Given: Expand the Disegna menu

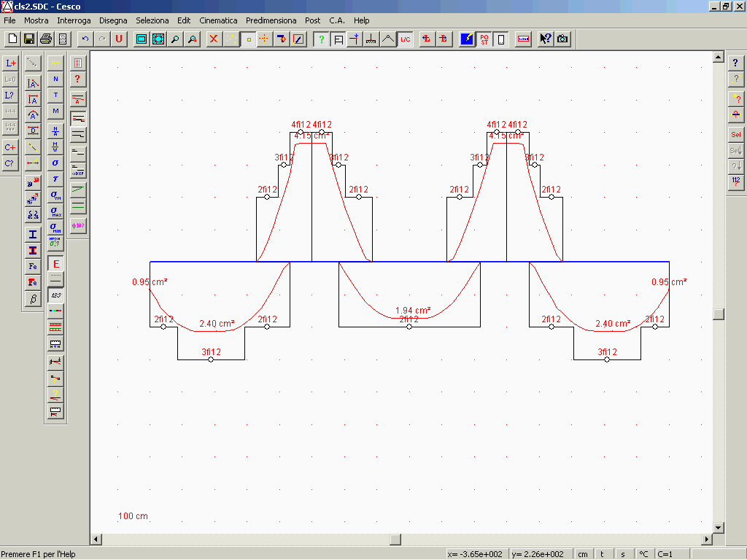Looking at the screenshot, I should click(113, 20).
